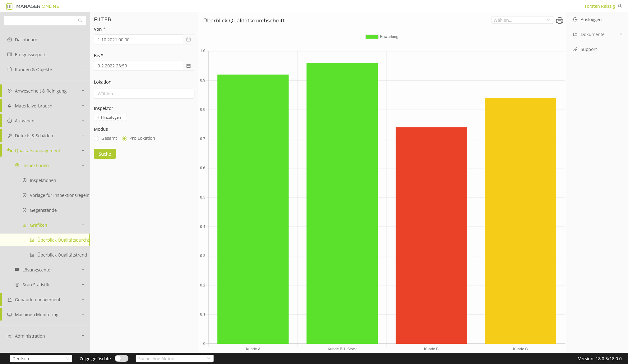This screenshot has height=364, width=628.
Task: Click the green Bewertung legend swatch
Action: [372, 37]
